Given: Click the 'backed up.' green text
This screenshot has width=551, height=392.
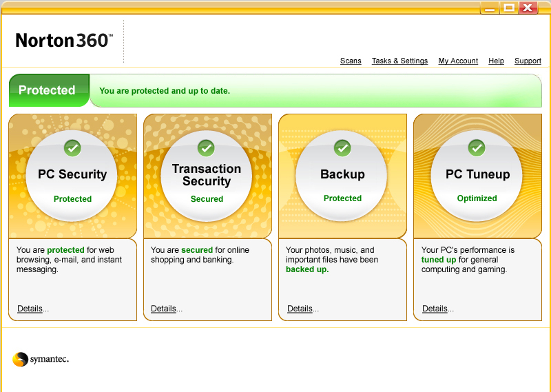Looking at the screenshot, I should point(307,269).
